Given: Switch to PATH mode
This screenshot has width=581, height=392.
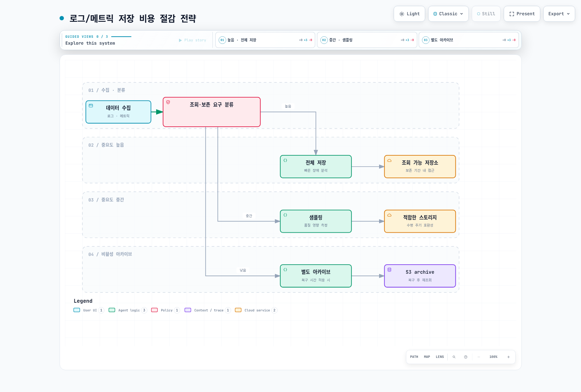Looking at the screenshot, I should click(x=414, y=357).
